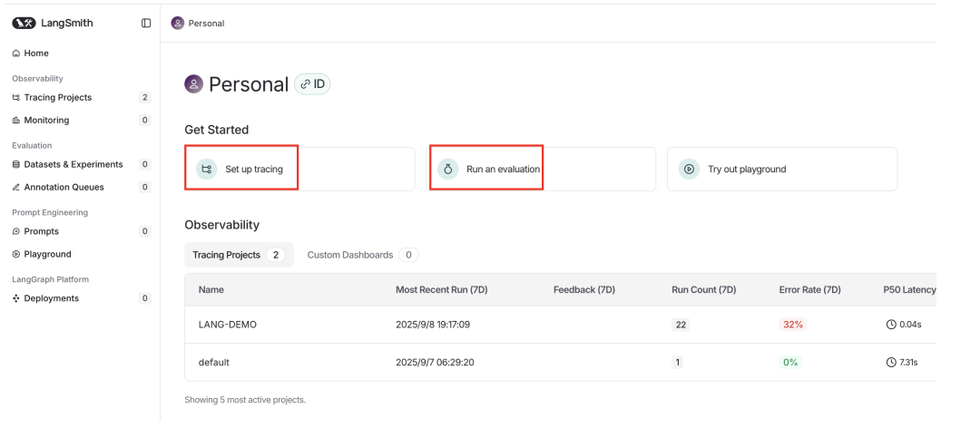Click the Personal workspace heading
Viewport: 980px width, 428px height.
pyautogui.click(x=249, y=84)
